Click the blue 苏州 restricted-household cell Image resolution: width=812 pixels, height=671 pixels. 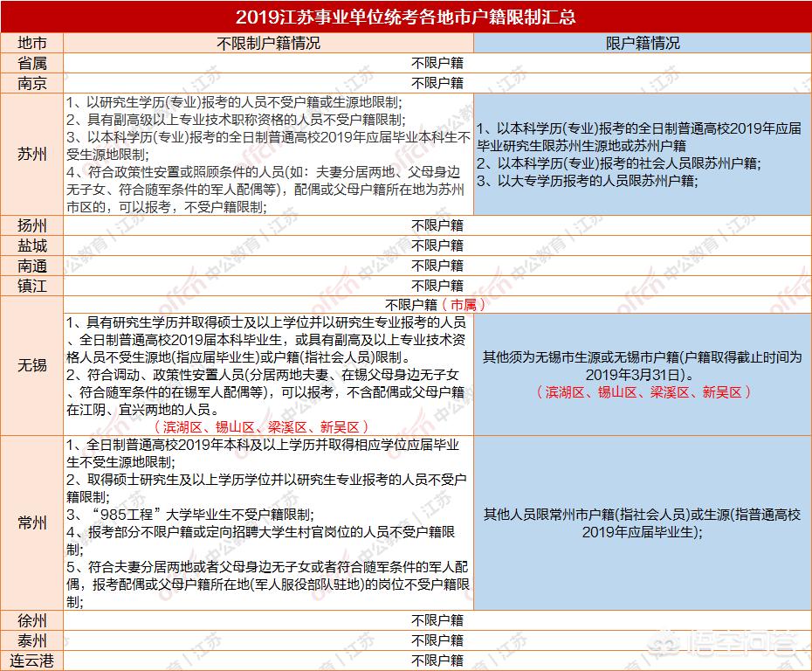[643, 155]
